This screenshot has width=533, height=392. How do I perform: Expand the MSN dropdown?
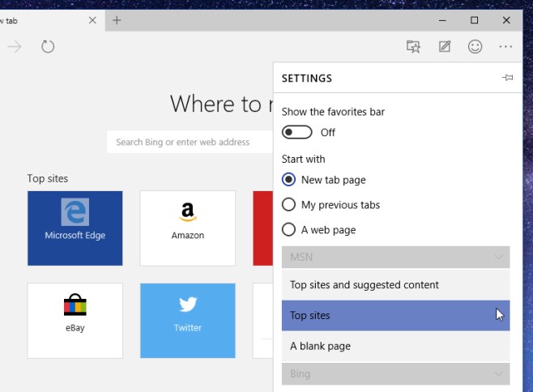[x=395, y=258]
